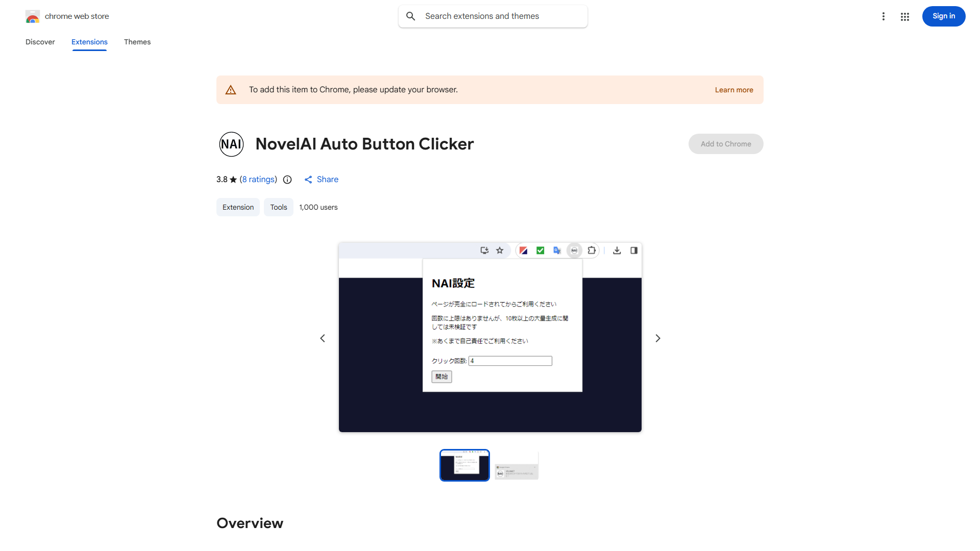Focus the extensions search field
980x551 pixels.
[x=493, y=16]
